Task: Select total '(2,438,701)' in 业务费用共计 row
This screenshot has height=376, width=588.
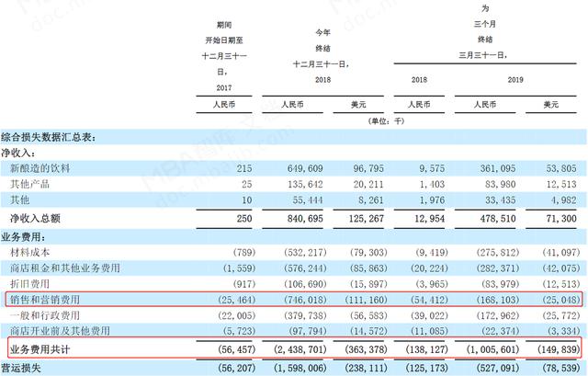Action: click(300, 349)
